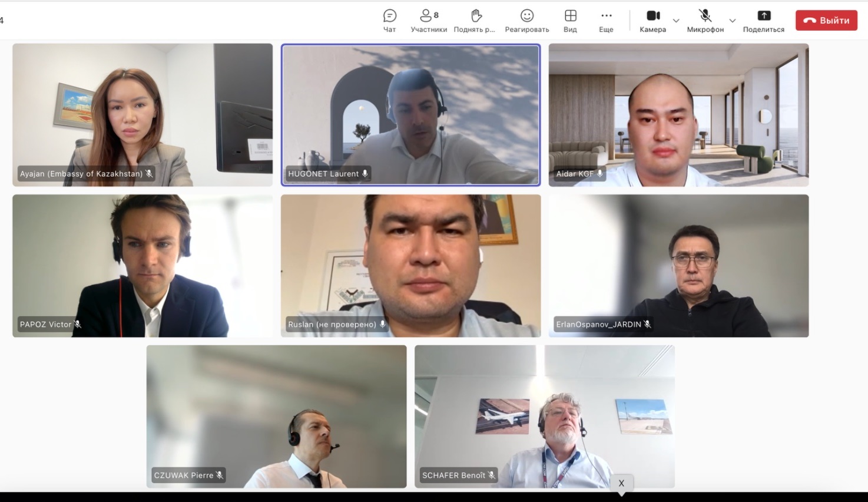Viewport: 868px width, 502px height.
Task: Unmute the Микрофон
Action: (x=705, y=21)
